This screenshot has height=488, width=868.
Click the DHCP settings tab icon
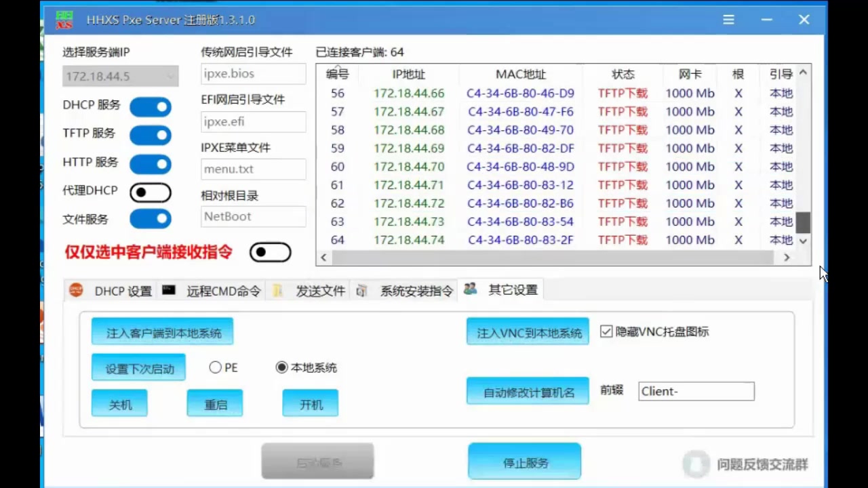(76, 290)
